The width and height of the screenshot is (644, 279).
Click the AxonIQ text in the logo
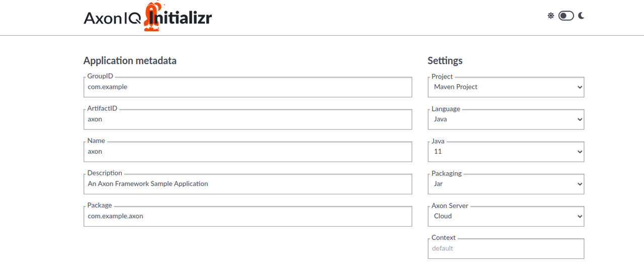point(113,19)
